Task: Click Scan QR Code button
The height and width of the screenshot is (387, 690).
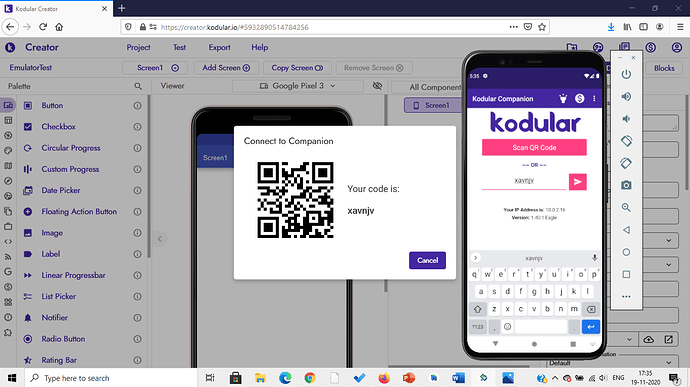Action: pyautogui.click(x=534, y=147)
